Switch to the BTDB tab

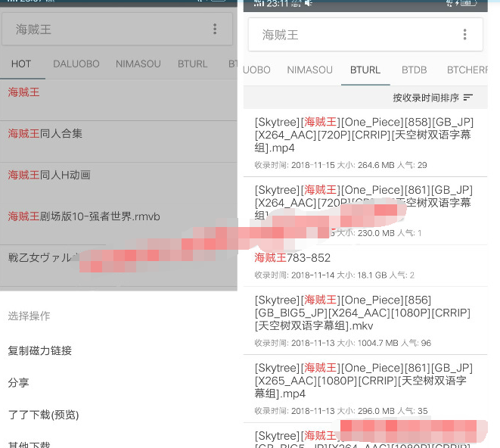tap(415, 70)
